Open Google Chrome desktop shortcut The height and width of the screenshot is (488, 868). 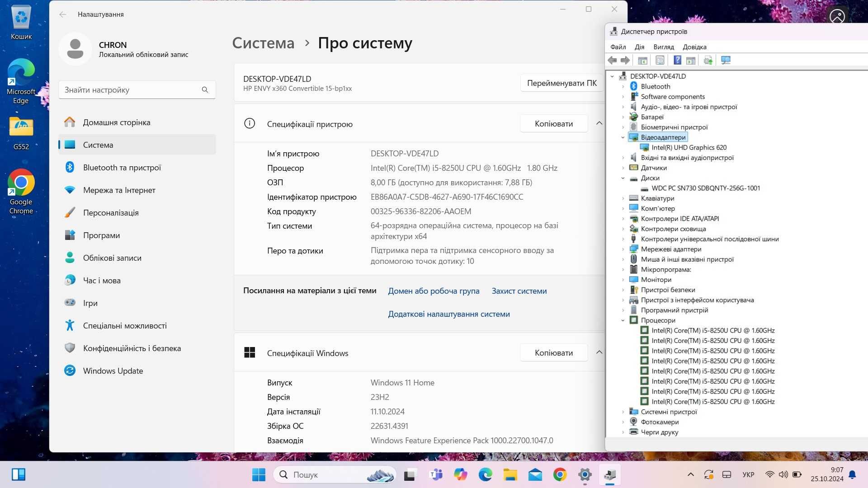pyautogui.click(x=21, y=192)
